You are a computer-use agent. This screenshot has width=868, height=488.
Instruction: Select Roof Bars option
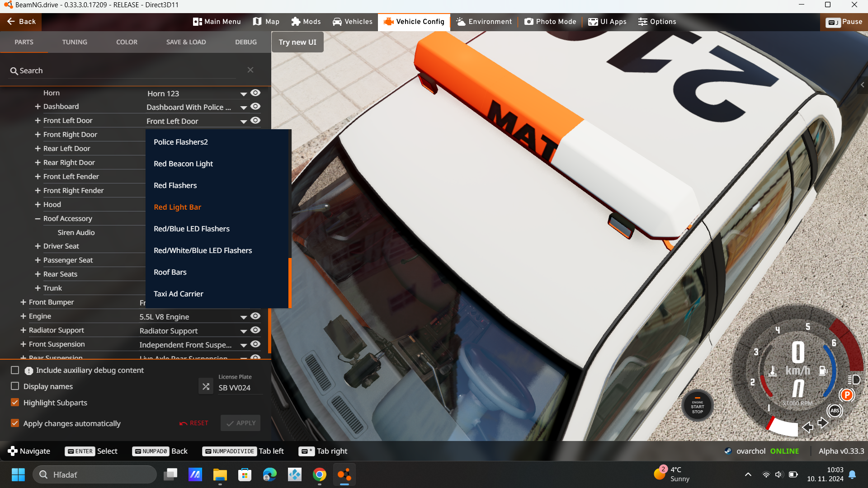[x=217, y=272]
